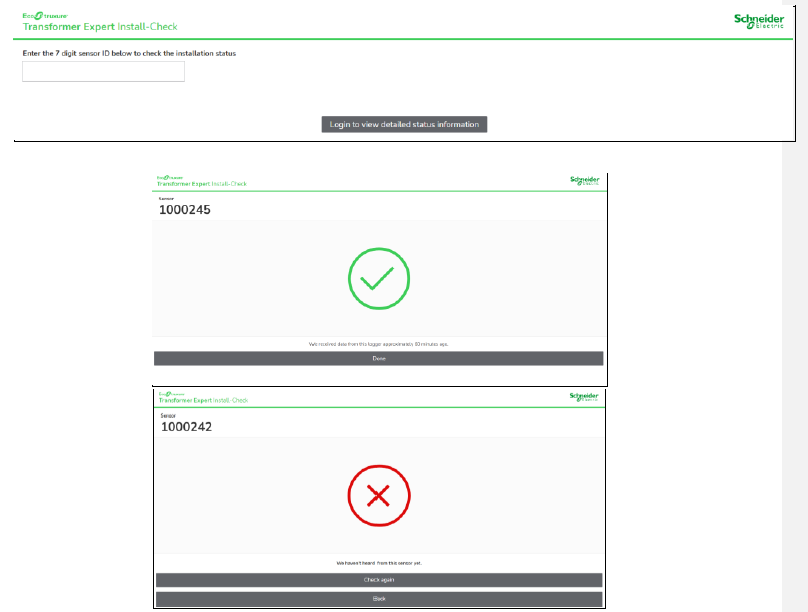Click the Schneider Electric logo in the top header
Image resolution: width=808 pixels, height=612 pixels.
(x=759, y=21)
